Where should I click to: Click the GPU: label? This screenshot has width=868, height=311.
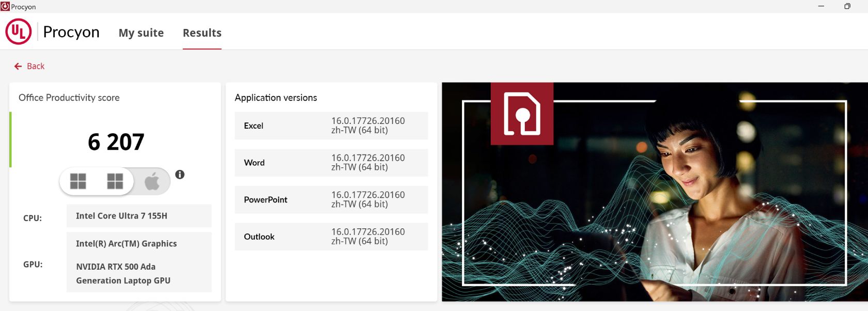coord(33,264)
